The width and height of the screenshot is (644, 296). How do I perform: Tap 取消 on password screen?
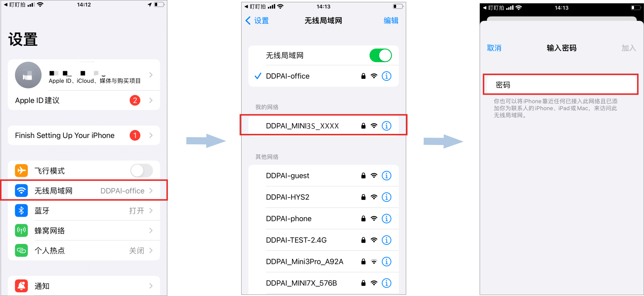(494, 48)
